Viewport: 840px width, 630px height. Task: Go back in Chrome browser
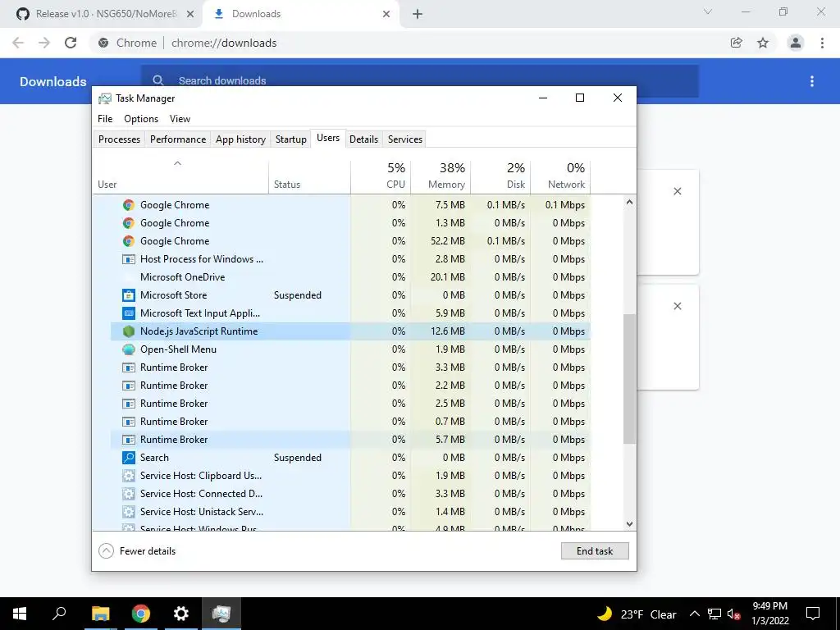click(x=18, y=43)
